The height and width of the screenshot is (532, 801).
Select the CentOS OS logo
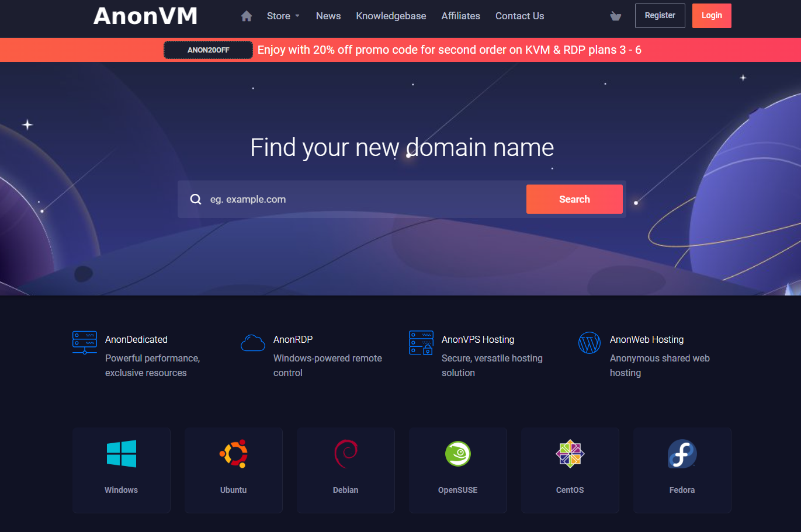point(570,454)
